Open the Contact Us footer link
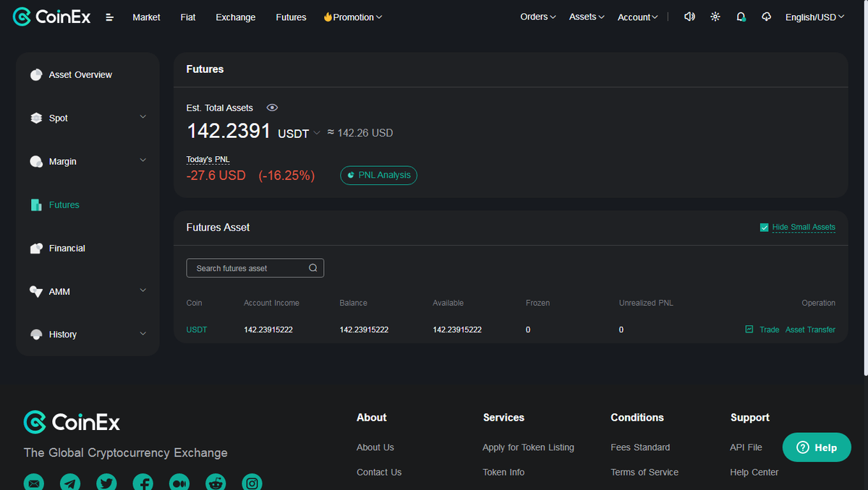Screen dimensions: 868x490 coord(379,472)
